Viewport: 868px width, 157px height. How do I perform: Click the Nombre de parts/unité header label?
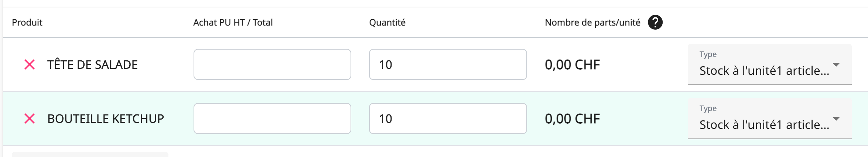(592, 23)
